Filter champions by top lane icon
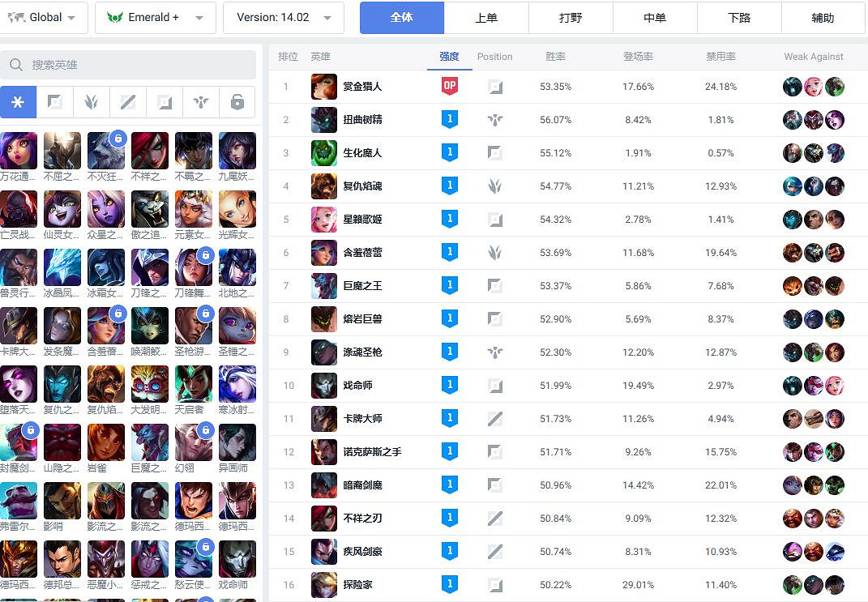 click(x=55, y=102)
